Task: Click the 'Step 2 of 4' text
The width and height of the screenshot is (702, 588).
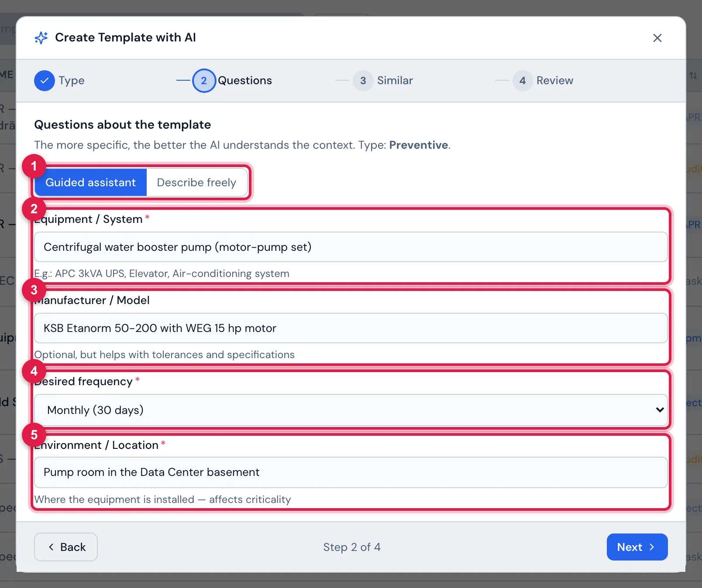Action: (x=352, y=547)
